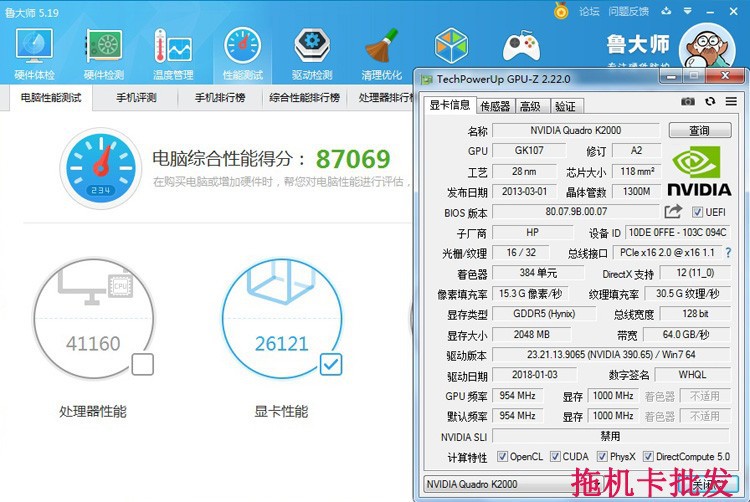The image size is (750, 502).
Task: Toggle the 显卡性能 checkbox
Action: click(x=331, y=364)
